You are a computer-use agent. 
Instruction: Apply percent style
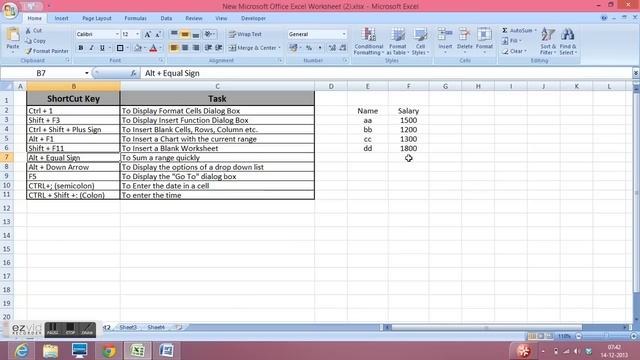point(309,48)
